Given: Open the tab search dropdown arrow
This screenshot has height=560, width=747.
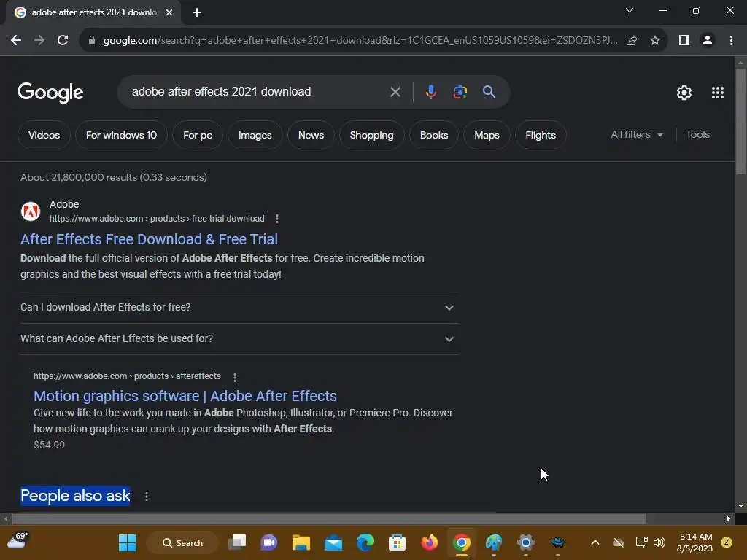Looking at the screenshot, I should tap(630, 10).
